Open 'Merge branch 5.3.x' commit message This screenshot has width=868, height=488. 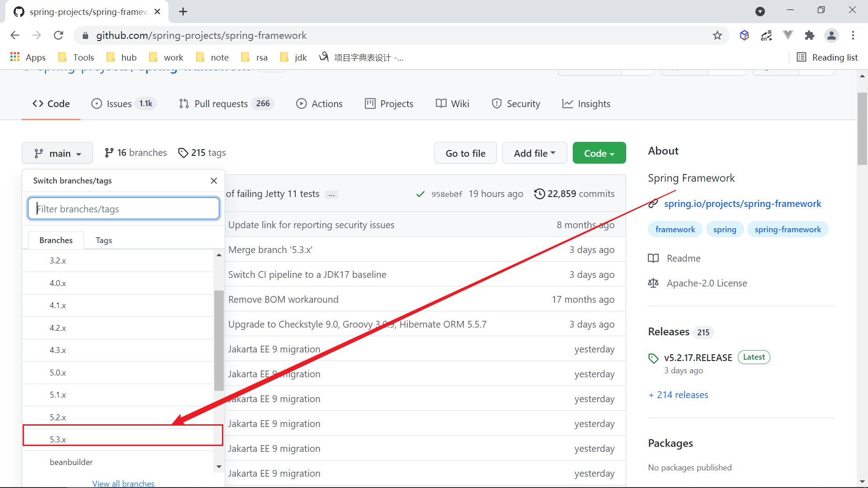click(270, 250)
